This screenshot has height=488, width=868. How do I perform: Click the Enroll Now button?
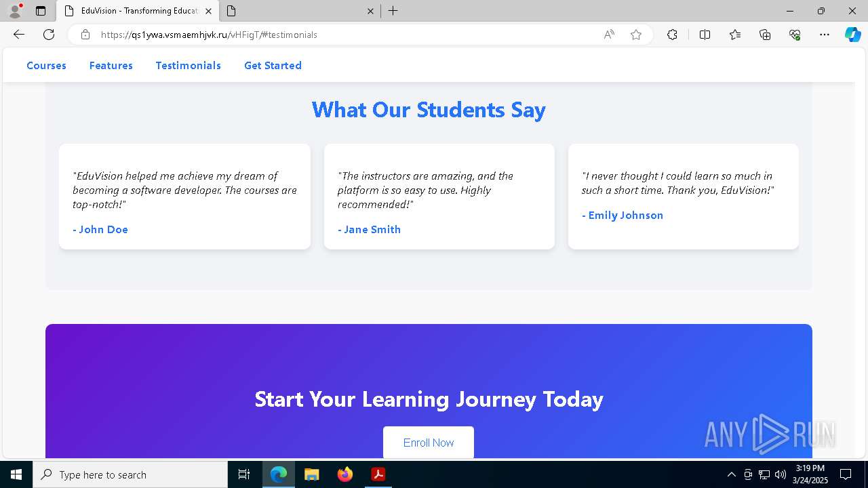pos(429,443)
